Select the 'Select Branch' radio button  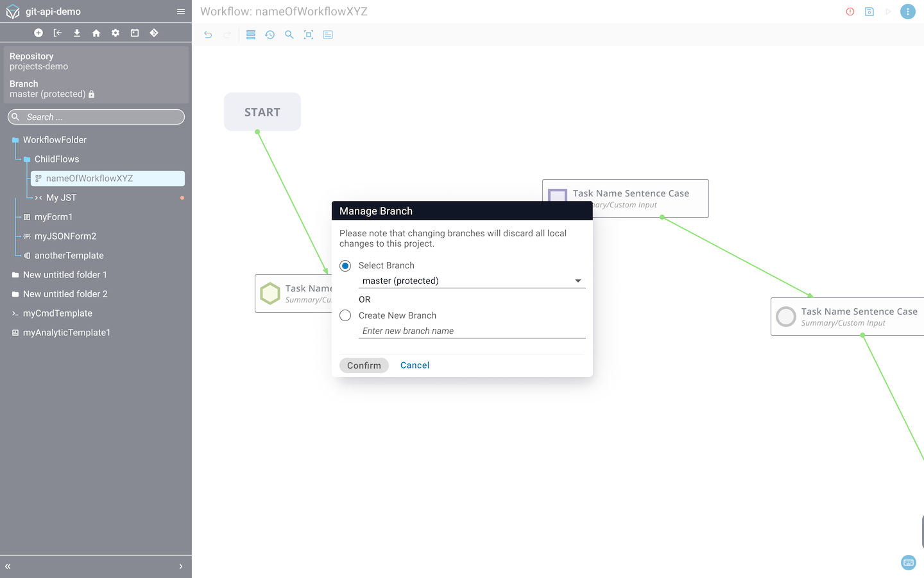click(x=345, y=266)
